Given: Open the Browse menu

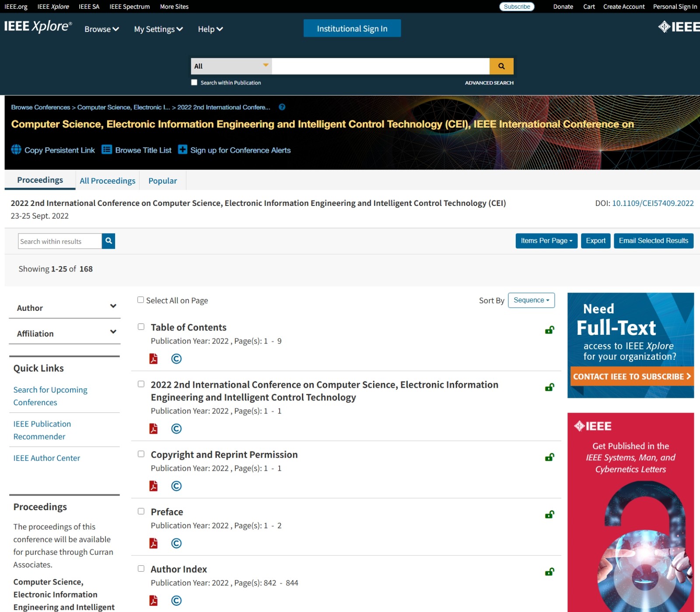Looking at the screenshot, I should point(101,29).
